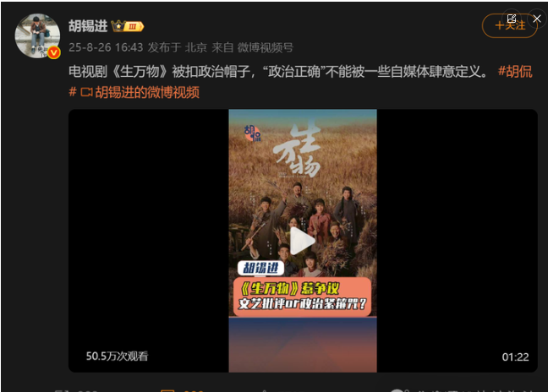548x392 pixels.
Task: Click the crown VIP membership icon
Action: point(118,26)
